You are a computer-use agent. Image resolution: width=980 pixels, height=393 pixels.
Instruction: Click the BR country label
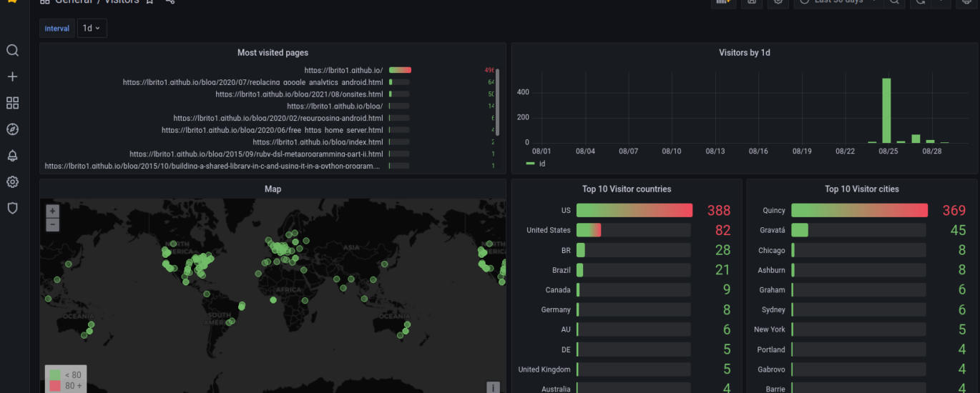pyautogui.click(x=566, y=250)
